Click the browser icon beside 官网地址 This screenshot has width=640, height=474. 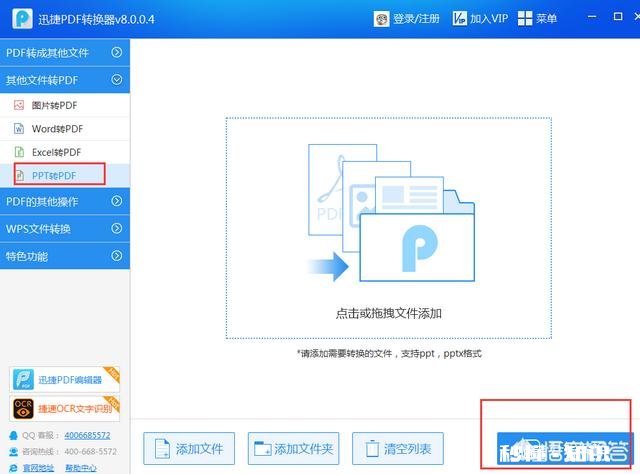(x=13, y=468)
